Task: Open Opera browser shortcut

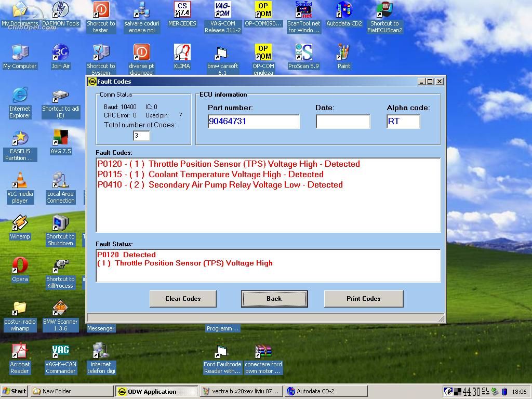Action: (x=20, y=270)
